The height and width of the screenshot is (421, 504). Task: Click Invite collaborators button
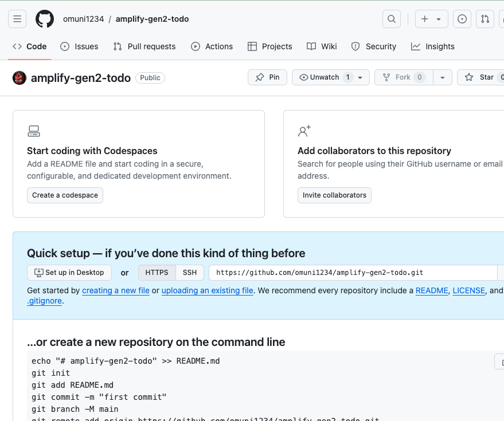click(334, 195)
